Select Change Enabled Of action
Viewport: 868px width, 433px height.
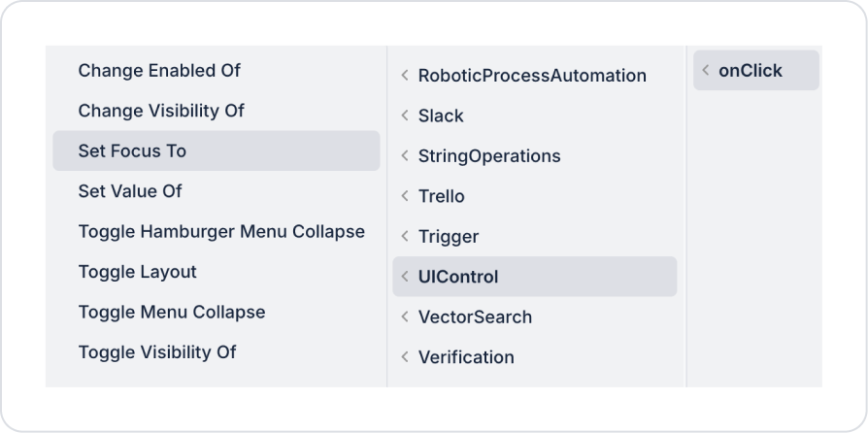coord(159,71)
